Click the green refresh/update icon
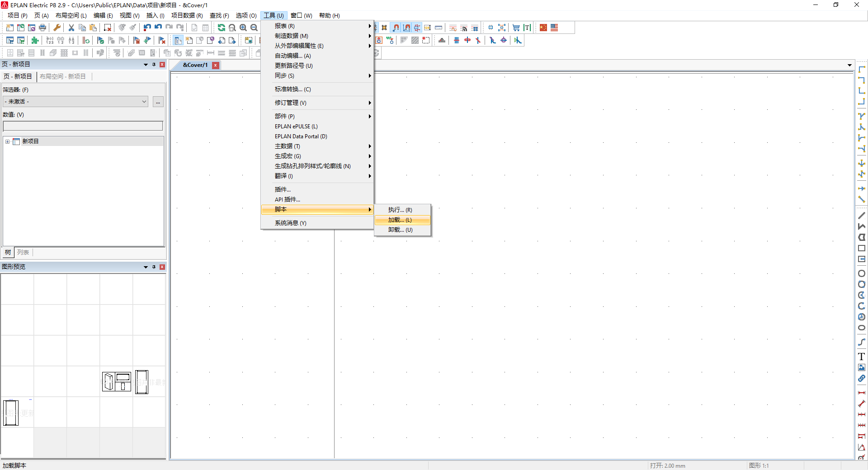868x470 pixels. point(221,28)
